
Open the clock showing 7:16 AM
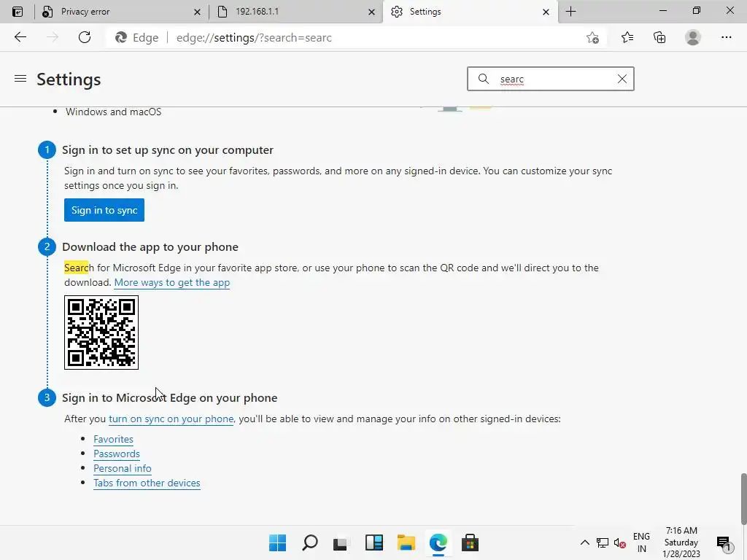coord(681,542)
